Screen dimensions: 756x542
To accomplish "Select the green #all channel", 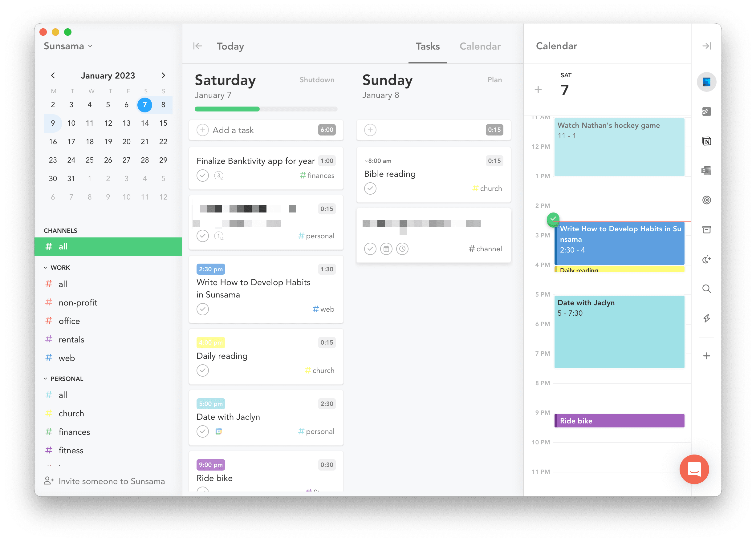I will [108, 247].
